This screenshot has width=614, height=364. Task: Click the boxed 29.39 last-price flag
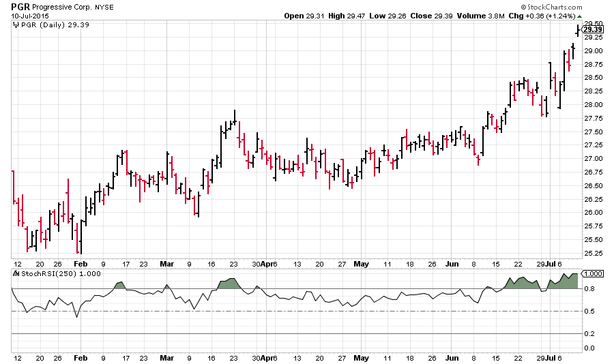click(593, 29)
